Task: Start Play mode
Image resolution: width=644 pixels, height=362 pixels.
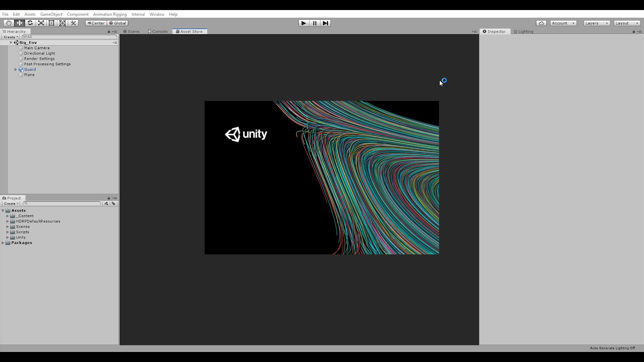Action: (x=303, y=23)
